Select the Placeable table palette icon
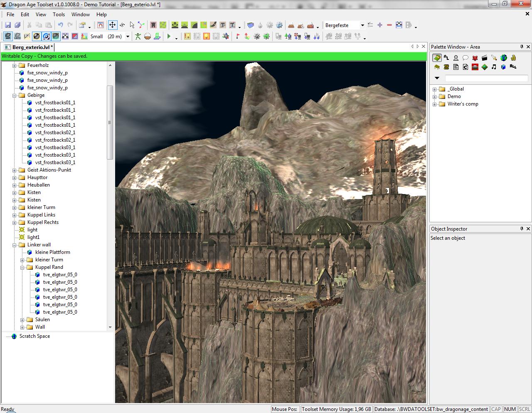Screen dimensions: 532x413 [436, 67]
